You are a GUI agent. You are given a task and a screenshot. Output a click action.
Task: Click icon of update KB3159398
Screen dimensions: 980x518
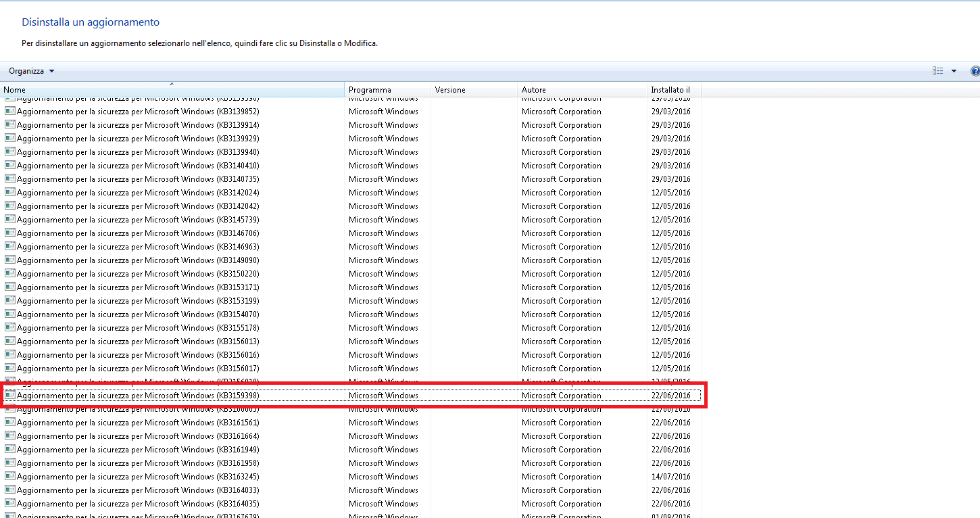click(10, 396)
